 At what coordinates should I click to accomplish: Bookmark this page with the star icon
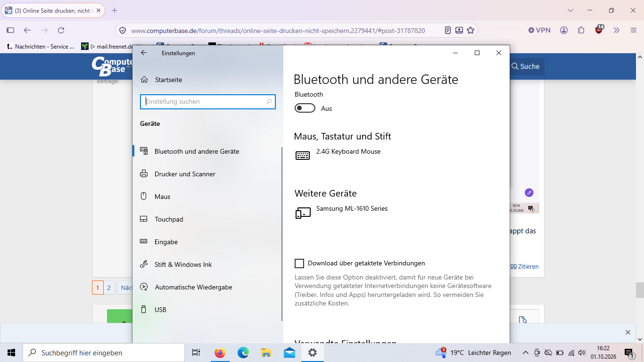point(471,30)
